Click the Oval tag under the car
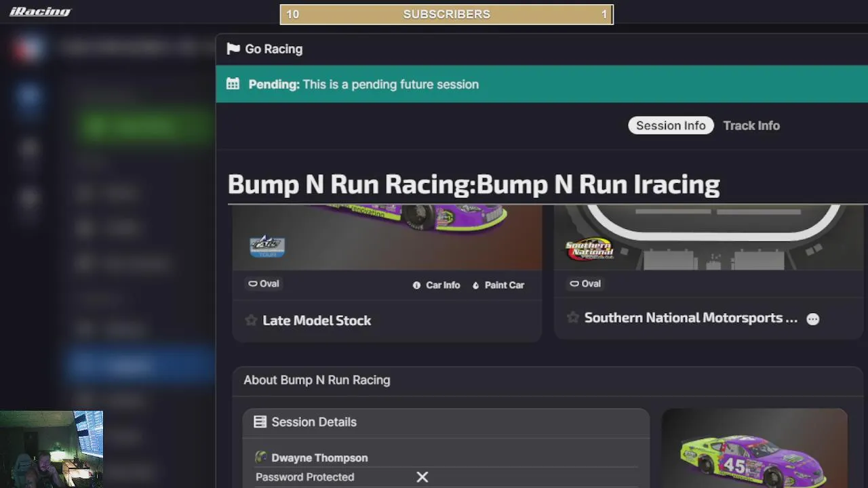The height and width of the screenshot is (488, 868). [264, 283]
